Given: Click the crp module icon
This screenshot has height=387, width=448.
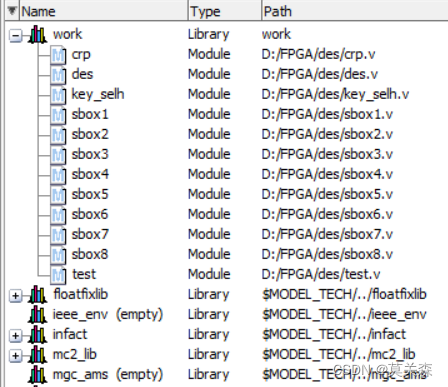Looking at the screenshot, I should click(58, 55).
